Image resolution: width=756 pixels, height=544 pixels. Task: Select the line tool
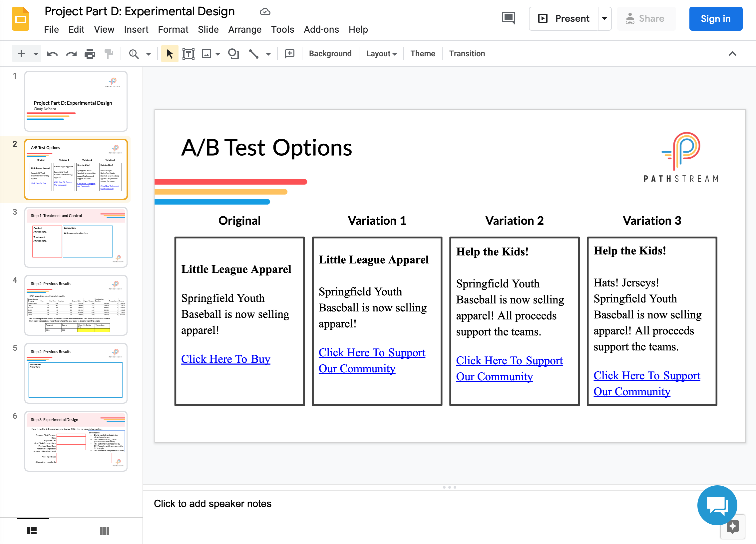coord(254,54)
